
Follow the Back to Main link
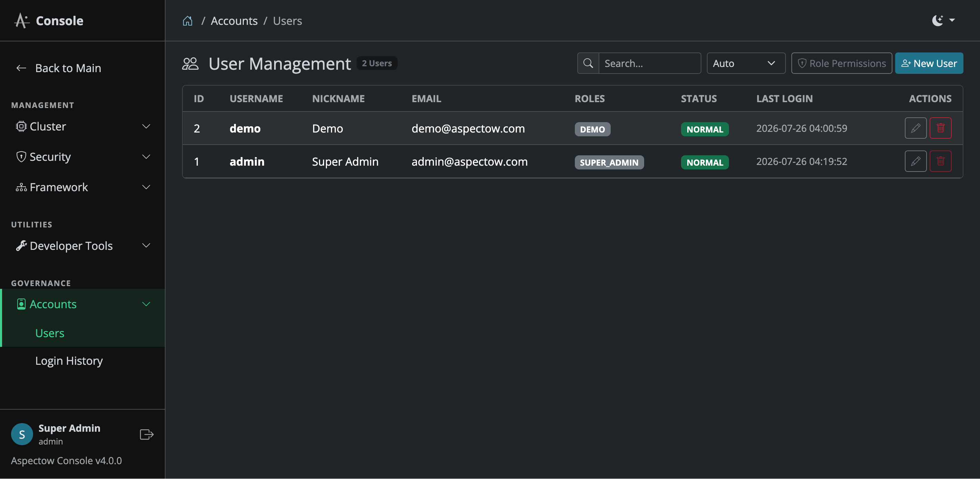(x=68, y=68)
